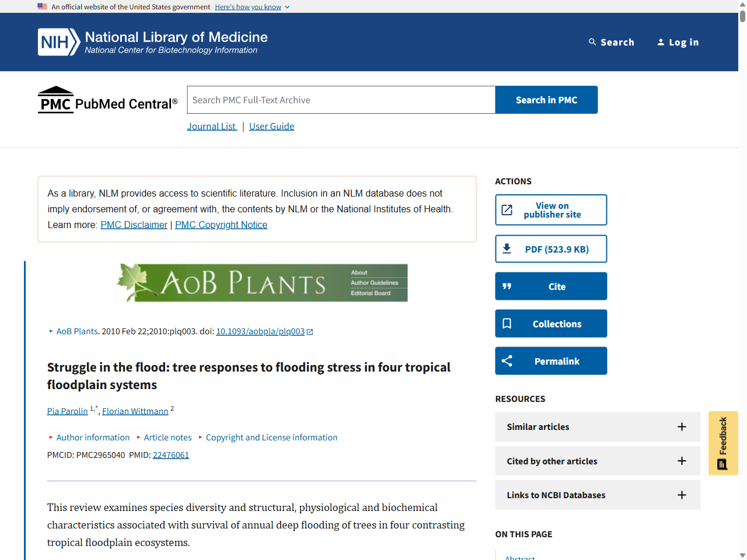Viewport: 747px width, 560px height.
Task: Click the external link icon on View publisher site
Action: click(x=507, y=209)
